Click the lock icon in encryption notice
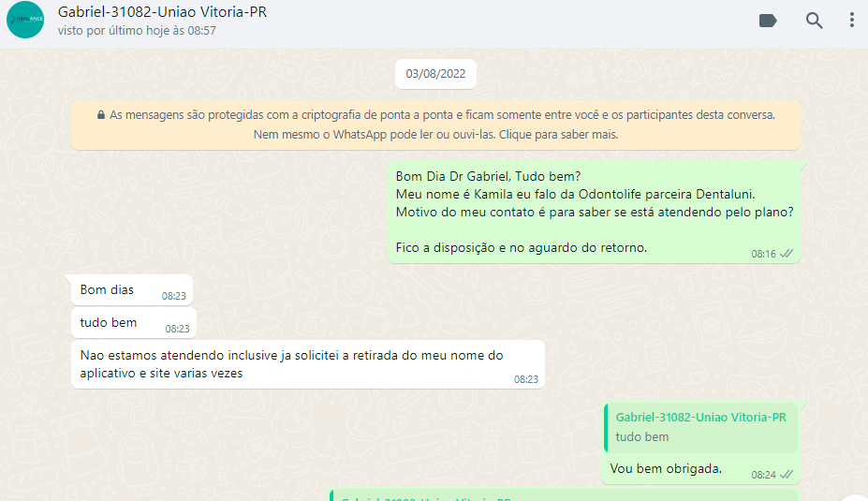 (101, 114)
